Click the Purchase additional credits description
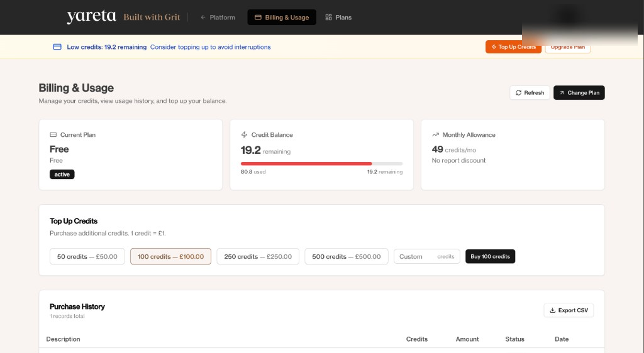This screenshot has height=353, width=644. click(108, 233)
